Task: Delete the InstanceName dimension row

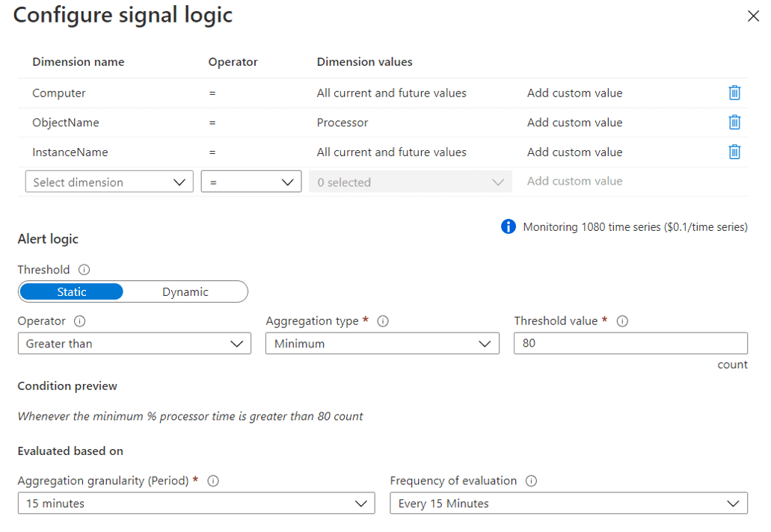Action: (x=734, y=152)
